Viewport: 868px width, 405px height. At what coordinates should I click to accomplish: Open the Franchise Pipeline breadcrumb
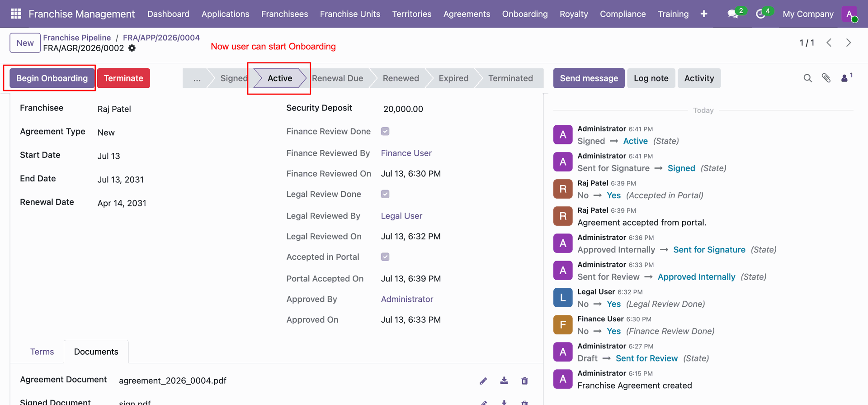point(77,38)
